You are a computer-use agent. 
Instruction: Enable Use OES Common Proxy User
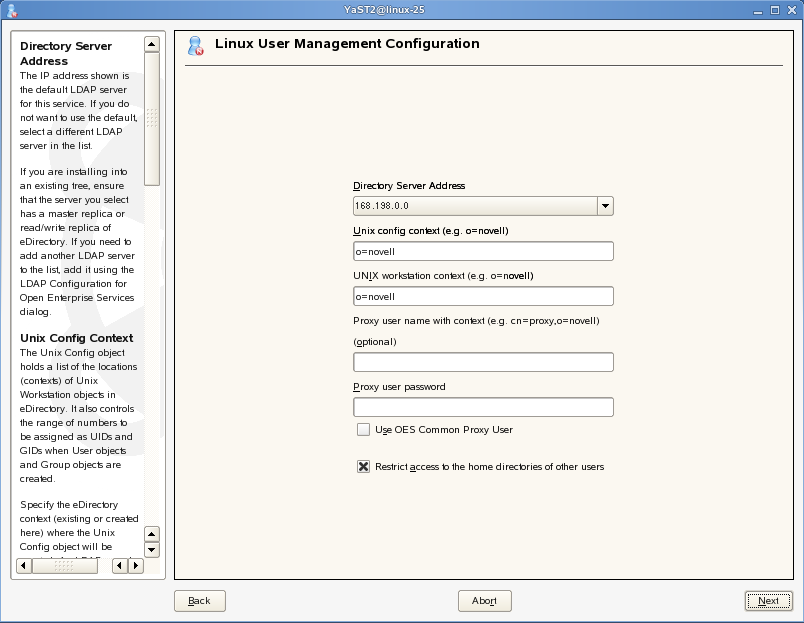[x=364, y=429]
